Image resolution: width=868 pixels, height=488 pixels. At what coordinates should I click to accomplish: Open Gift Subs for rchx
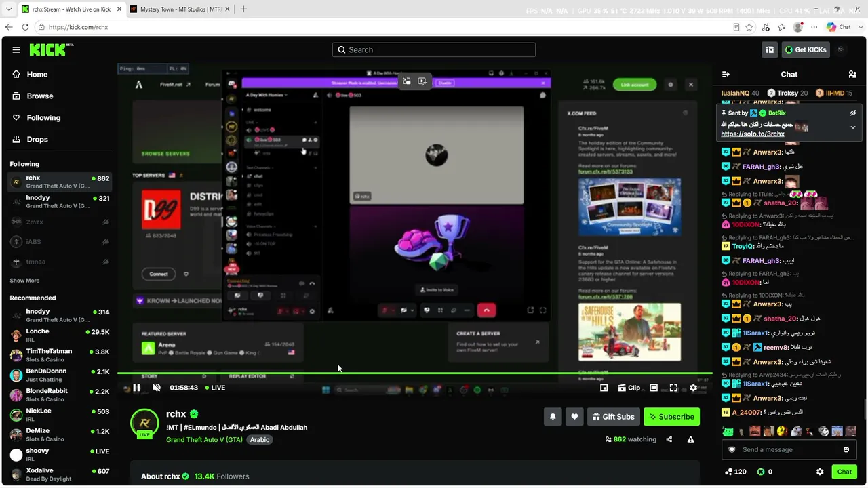coord(613,417)
